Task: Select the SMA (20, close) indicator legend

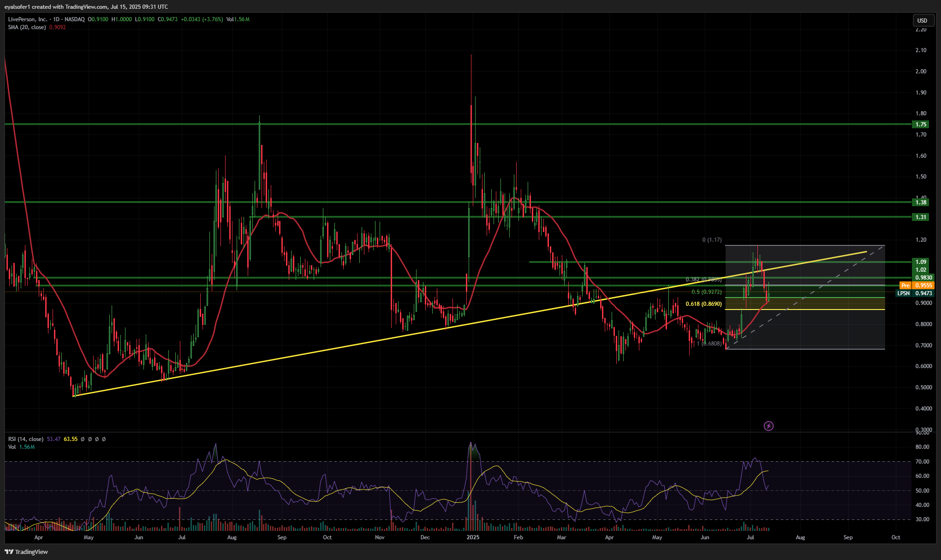Action: coord(27,27)
